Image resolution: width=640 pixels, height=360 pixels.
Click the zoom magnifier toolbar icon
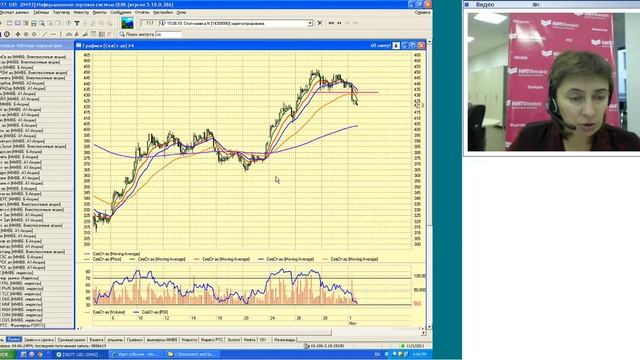pyautogui.click(x=42, y=23)
